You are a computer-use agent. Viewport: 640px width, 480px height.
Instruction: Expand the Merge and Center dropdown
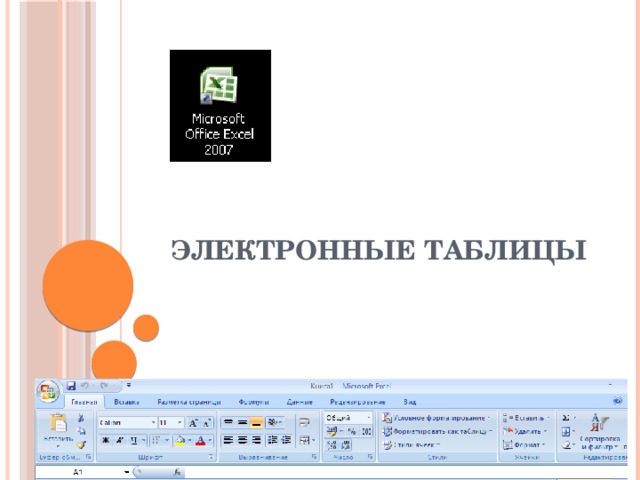click(x=313, y=440)
